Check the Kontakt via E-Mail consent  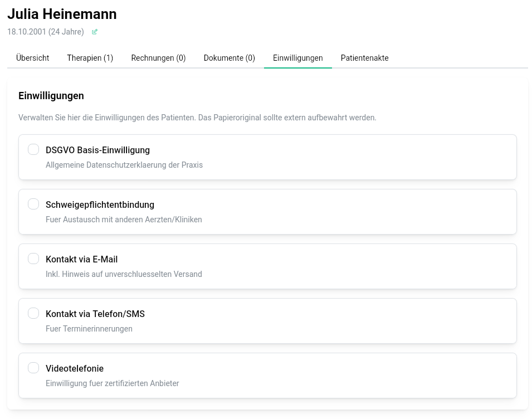point(33,259)
